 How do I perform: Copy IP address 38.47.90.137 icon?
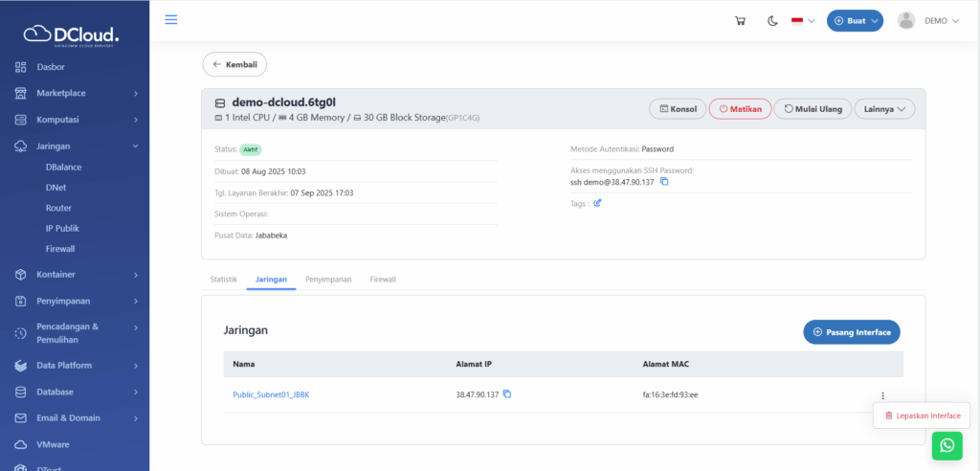tap(507, 394)
